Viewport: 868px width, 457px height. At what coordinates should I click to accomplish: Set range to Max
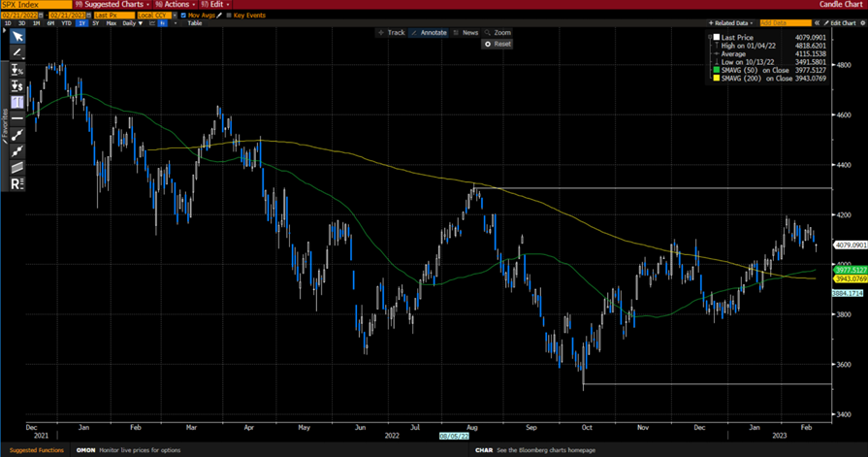pos(112,23)
